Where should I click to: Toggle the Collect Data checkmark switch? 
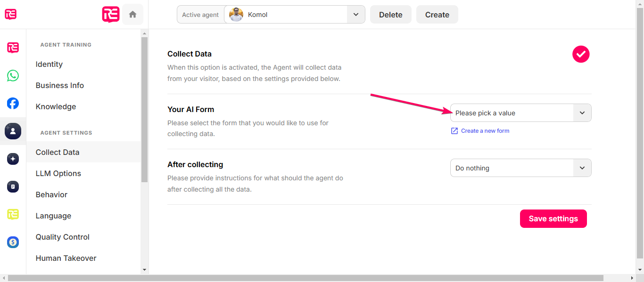point(581,54)
